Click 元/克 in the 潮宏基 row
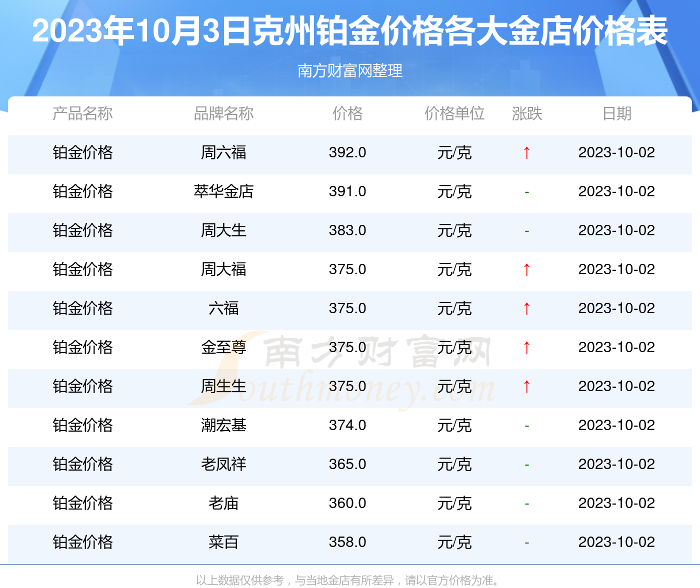Viewport: 700px width, 588px height. (454, 426)
